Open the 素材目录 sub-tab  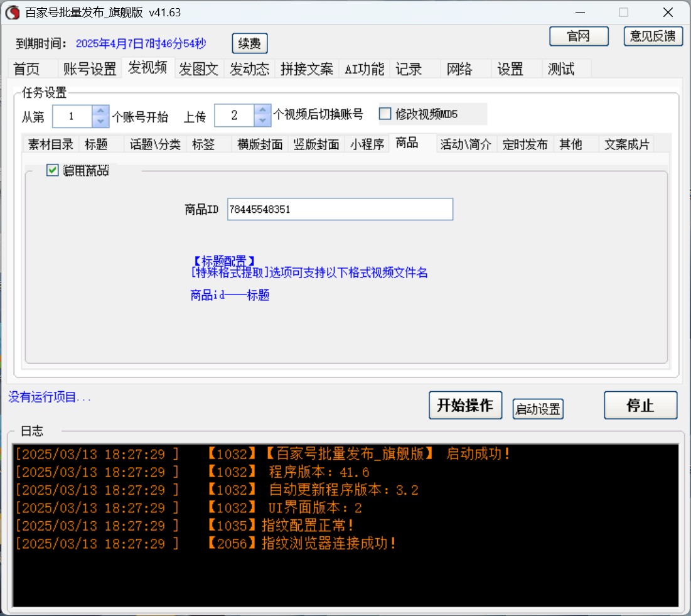pos(51,144)
